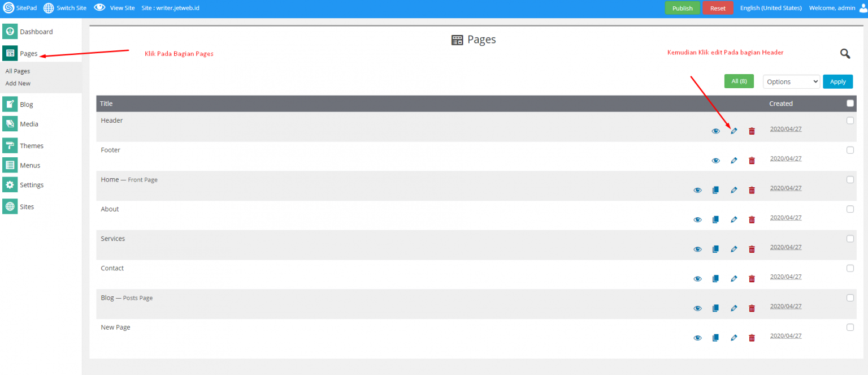868x375 pixels.
Task: Tick the New Page row checkbox
Action: click(850, 327)
